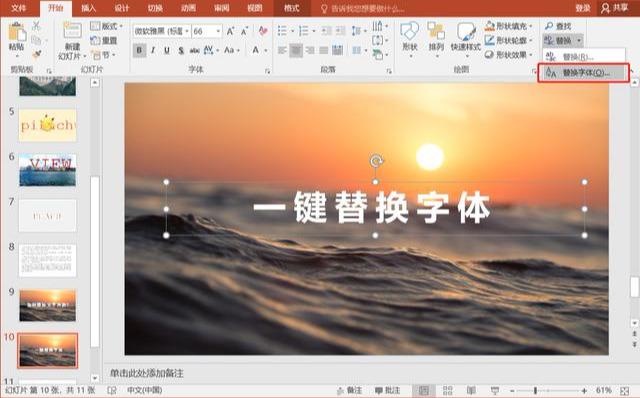Open the Change Case Aa dropdown
This screenshot has width=640, height=398.
pyautogui.click(x=231, y=50)
